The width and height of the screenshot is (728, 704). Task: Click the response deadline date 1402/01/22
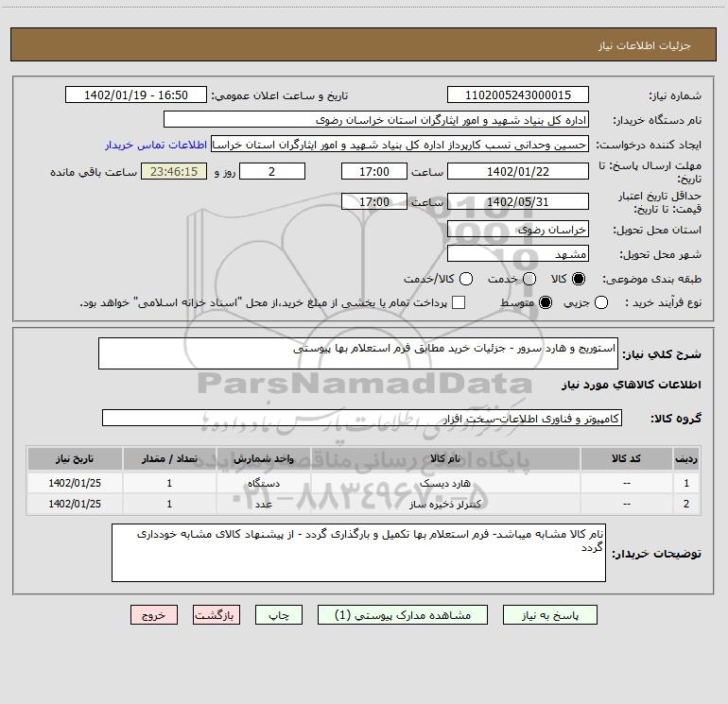point(518,171)
